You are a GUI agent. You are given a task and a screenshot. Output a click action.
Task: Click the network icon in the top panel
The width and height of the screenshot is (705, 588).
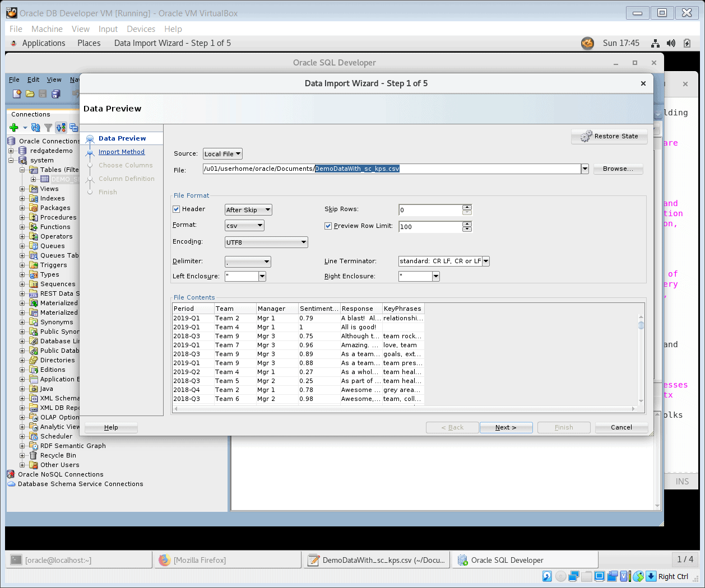point(655,43)
